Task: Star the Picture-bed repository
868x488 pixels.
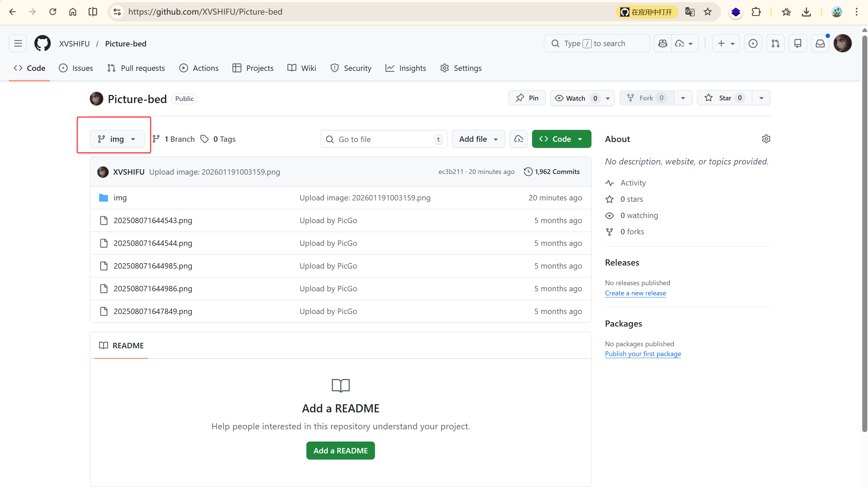Action: click(724, 98)
